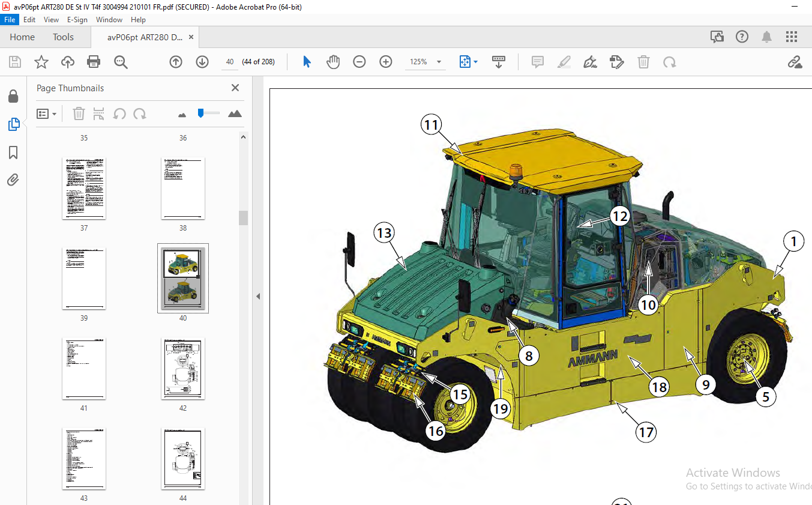
Task: Close the avP06pt ART280 document tab
Action: coord(191,37)
